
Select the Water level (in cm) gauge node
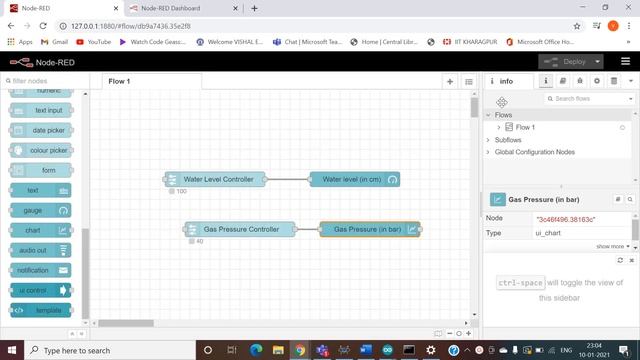click(x=355, y=179)
